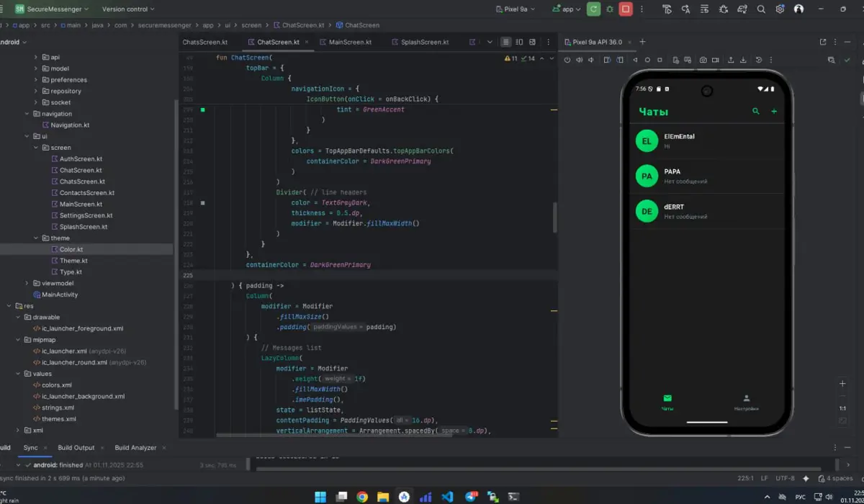Collapse the drawable folder in res

click(18, 317)
